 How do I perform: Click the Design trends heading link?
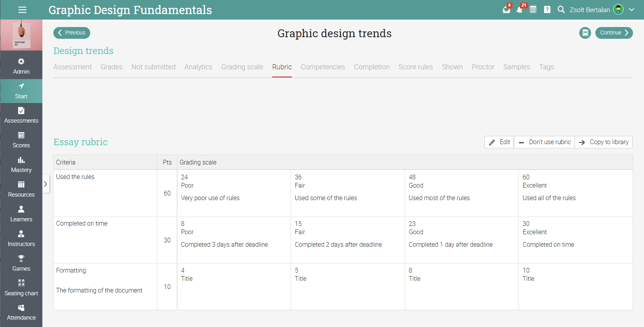coord(83,51)
